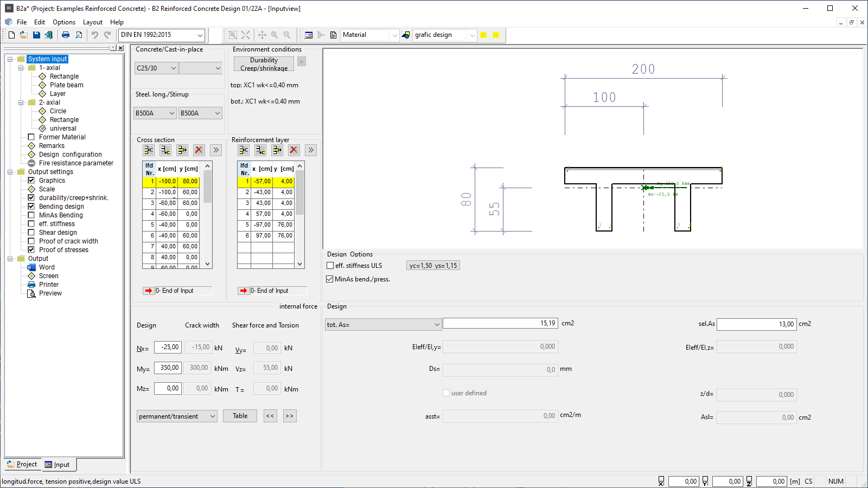The height and width of the screenshot is (488, 868).
Task: Click the zoom extents icon
Action: [x=245, y=35]
